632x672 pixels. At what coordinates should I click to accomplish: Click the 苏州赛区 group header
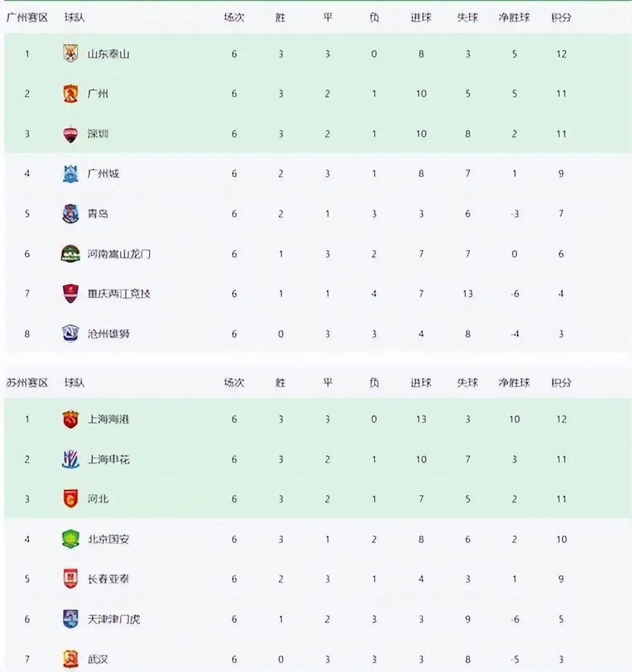tap(27, 383)
